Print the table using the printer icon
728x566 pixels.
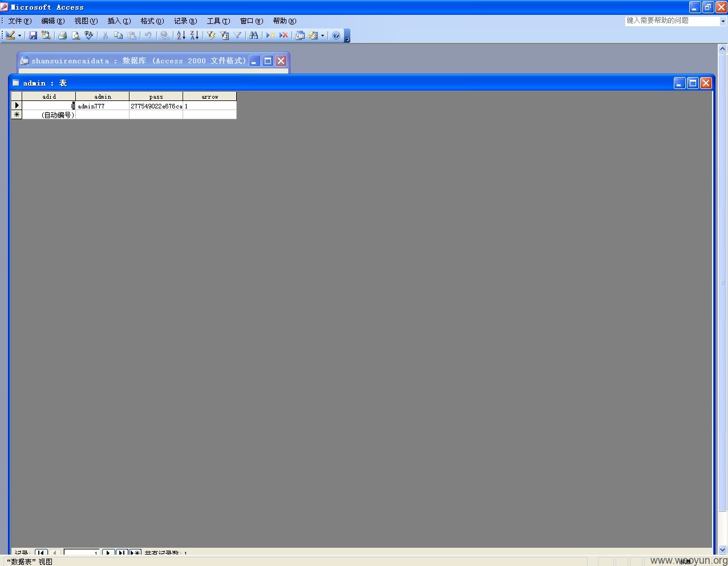pos(62,35)
